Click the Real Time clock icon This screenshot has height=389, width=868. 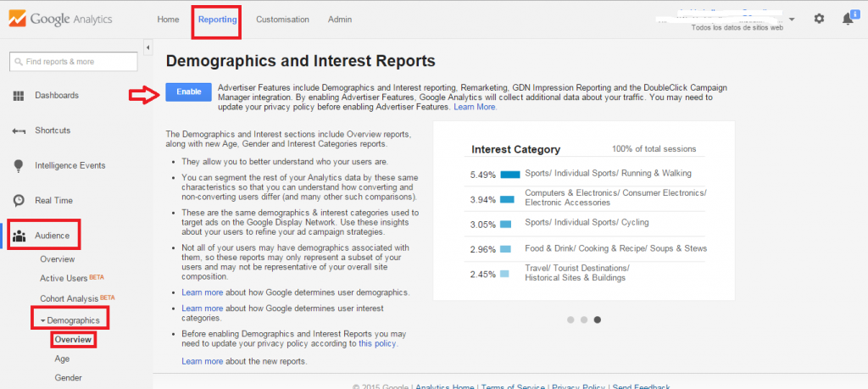(19, 200)
